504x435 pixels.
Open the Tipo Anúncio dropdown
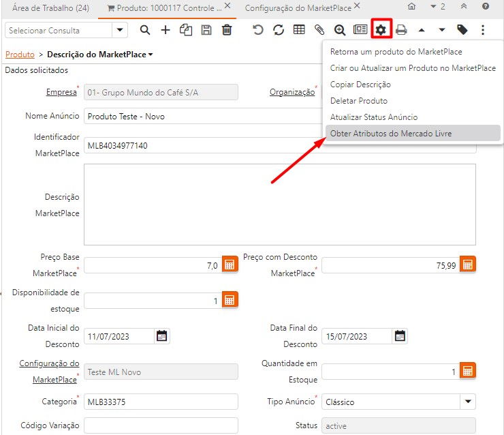click(467, 402)
